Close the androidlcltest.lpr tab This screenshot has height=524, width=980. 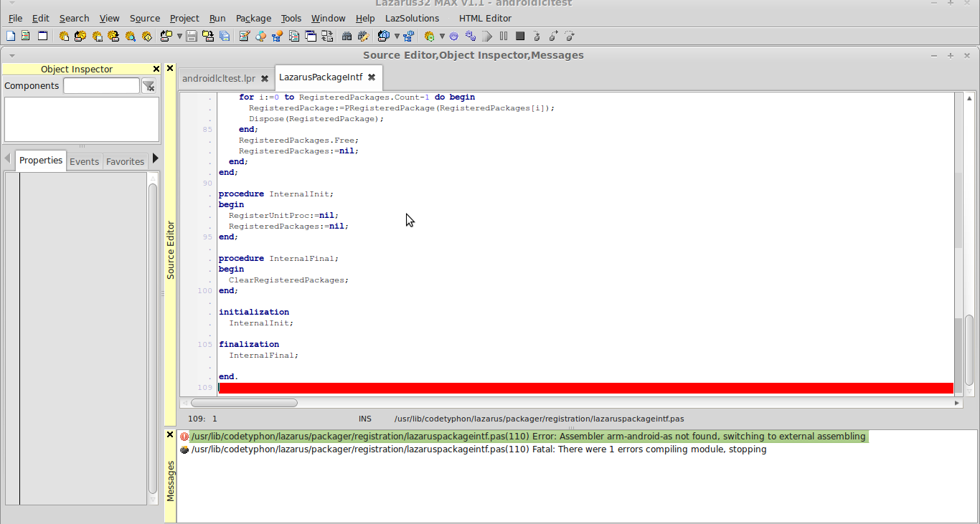(x=265, y=78)
